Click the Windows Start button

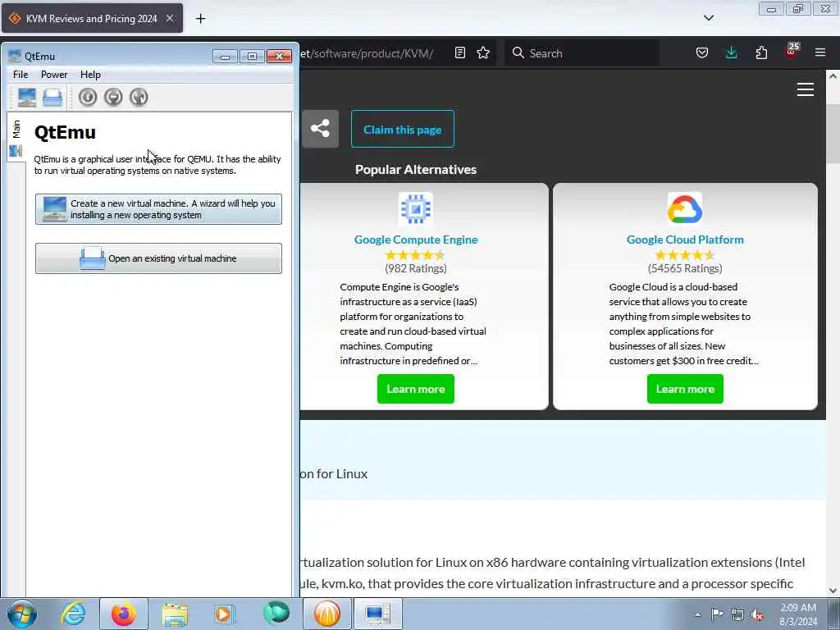(22, 614)
